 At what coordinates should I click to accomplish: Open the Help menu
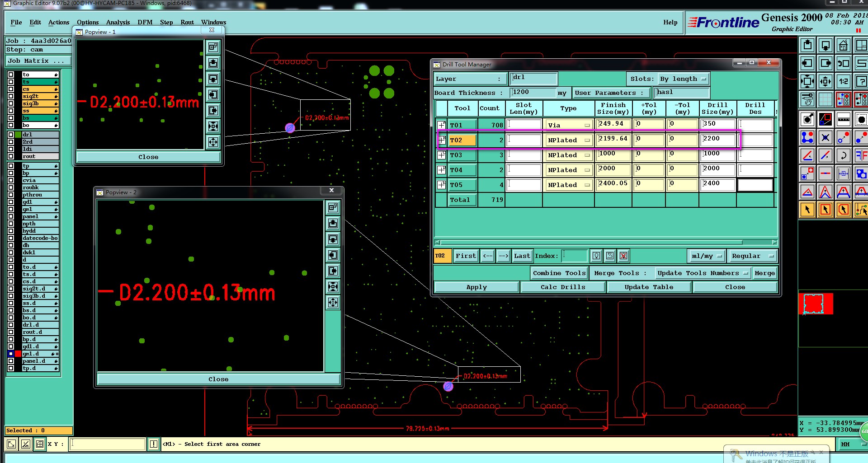click(x=670, y=22)
